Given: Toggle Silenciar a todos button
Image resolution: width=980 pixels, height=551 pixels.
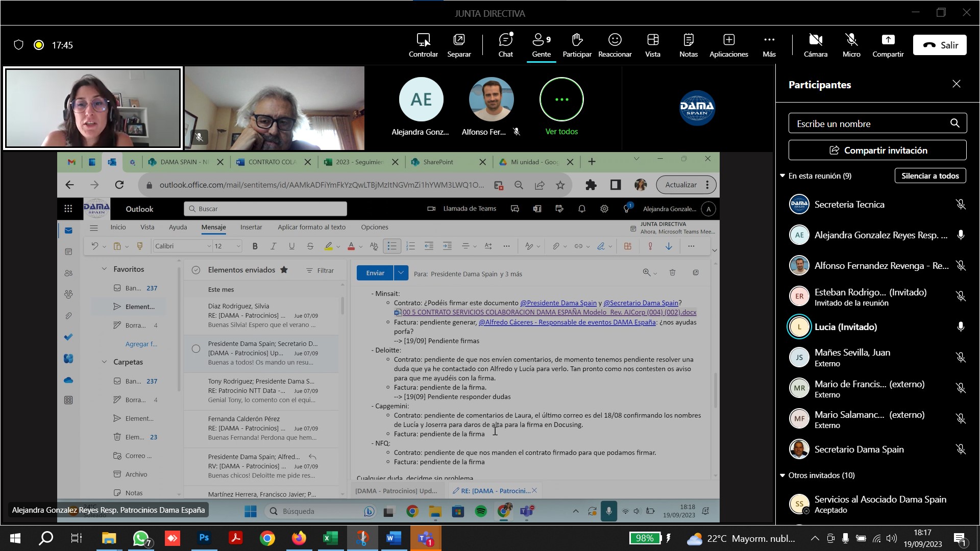Looking at the screenshot, I should 929,175.
